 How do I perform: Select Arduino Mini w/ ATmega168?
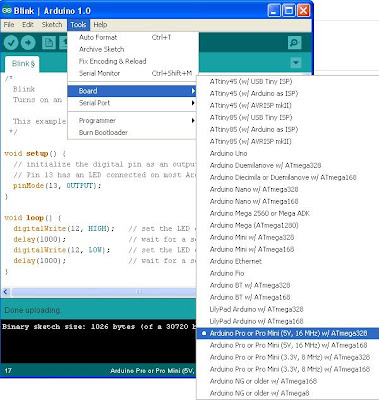[x=288, y=250]
